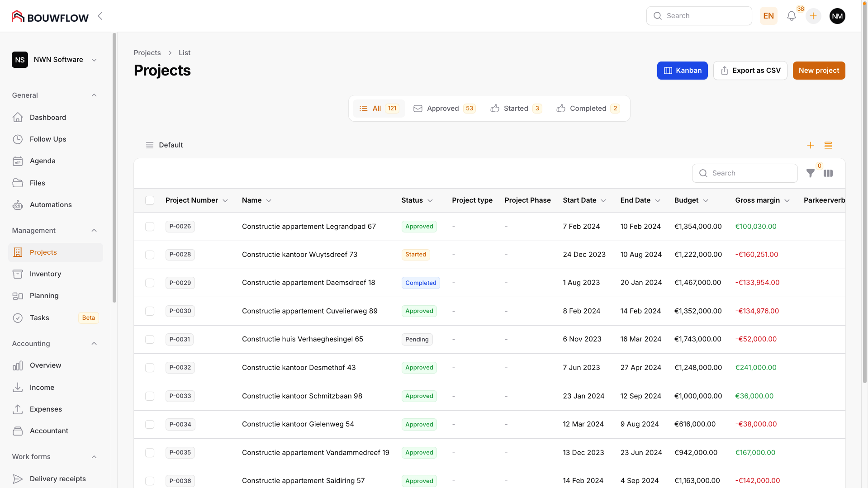868x488 pixels.
Task: Open the Automations section
Action: point(50,204)
